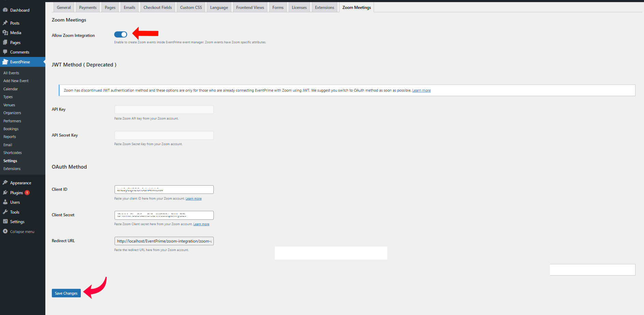
Task: Open Settings in EventPrime submenu
Action: click(10, 161)
